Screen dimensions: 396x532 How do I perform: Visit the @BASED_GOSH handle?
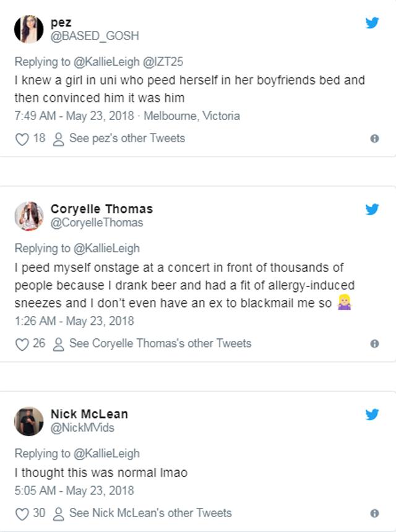94,36
